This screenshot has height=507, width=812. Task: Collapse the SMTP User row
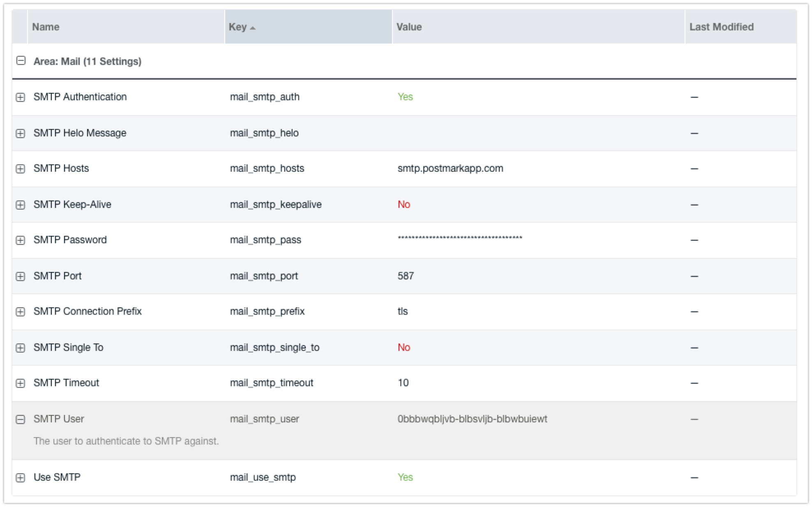pyautogui.click(x=20, y=419)
